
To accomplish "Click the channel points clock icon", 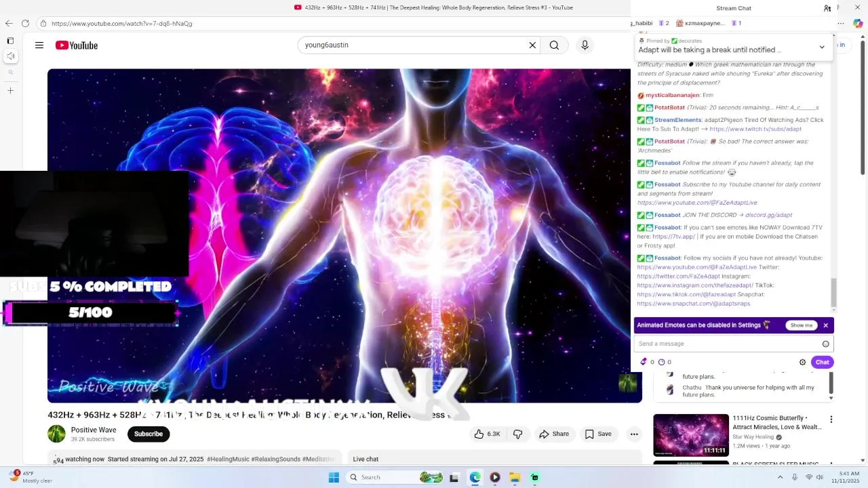I will pyautogui.click(x=661, y=362).
